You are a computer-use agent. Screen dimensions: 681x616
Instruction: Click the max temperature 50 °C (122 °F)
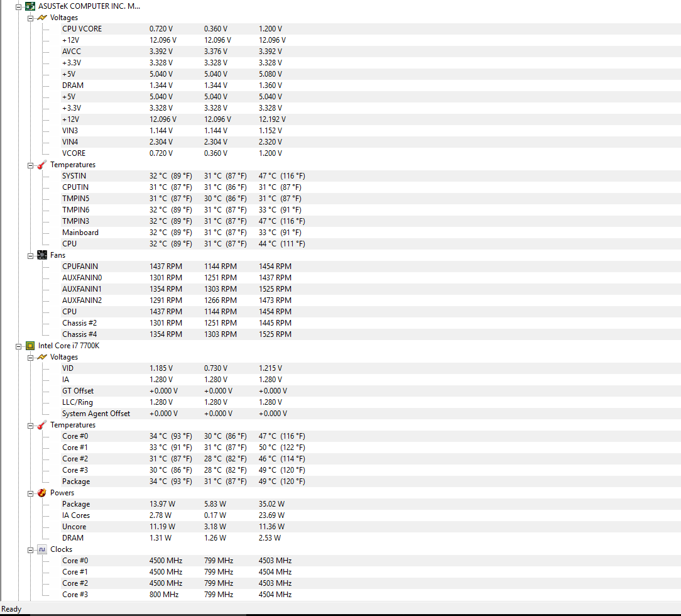pyautogui.click(x=282, y=447)
